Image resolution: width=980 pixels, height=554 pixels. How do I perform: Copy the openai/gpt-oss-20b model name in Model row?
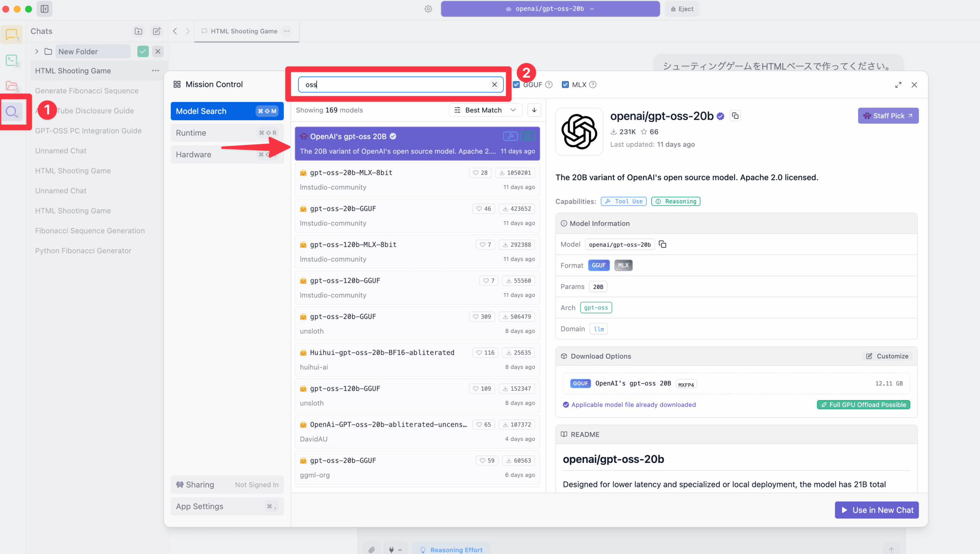click(x=663, y=244)
